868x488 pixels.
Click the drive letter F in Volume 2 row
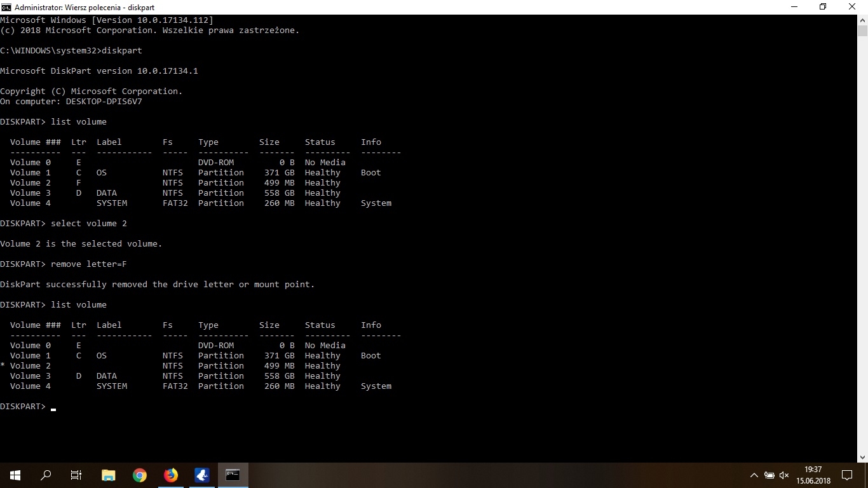(79, 183)
